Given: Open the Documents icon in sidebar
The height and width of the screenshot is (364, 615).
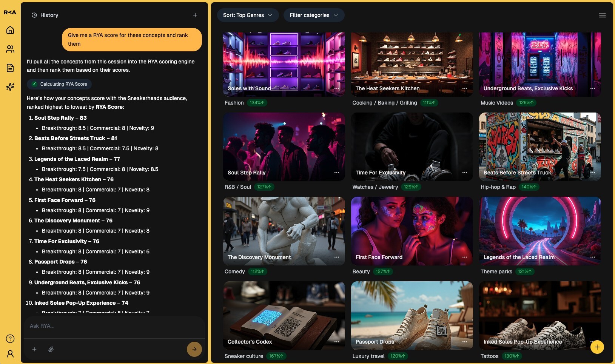Looking at the screenshot, I should point(10,68).
